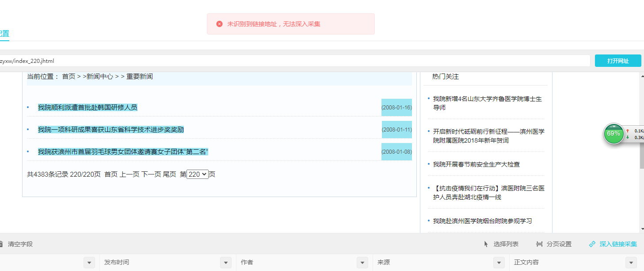Image resolution: width=644 pixels, height=271 pixels.
Task: Open the article about 韩国研修人员
Action: coord(88,108)
